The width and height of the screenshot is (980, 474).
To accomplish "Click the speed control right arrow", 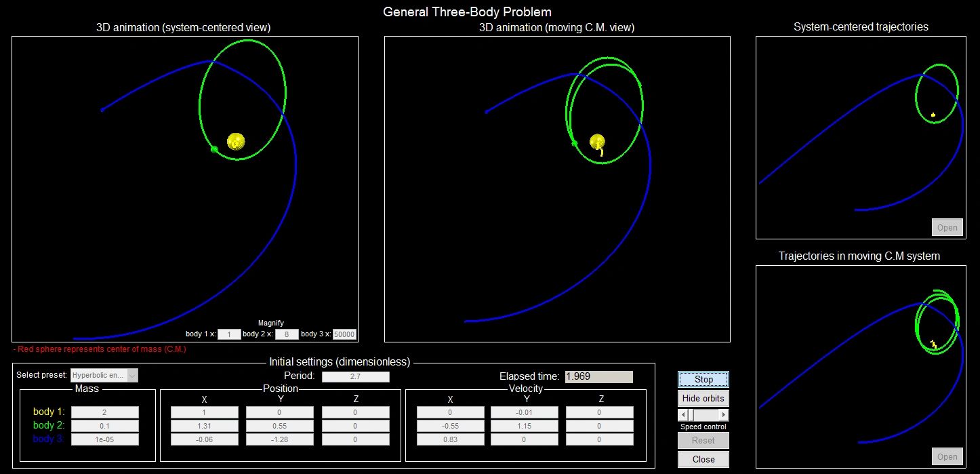I will point(724,414).
